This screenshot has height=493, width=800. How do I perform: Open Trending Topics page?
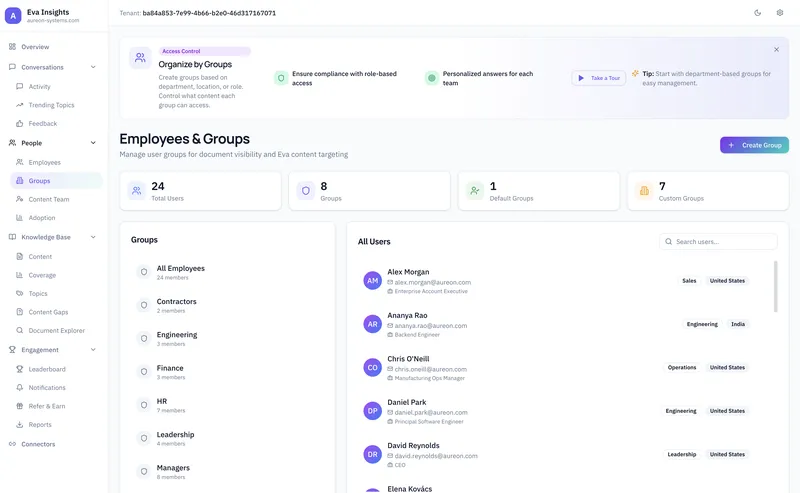[x=51, y=105]
